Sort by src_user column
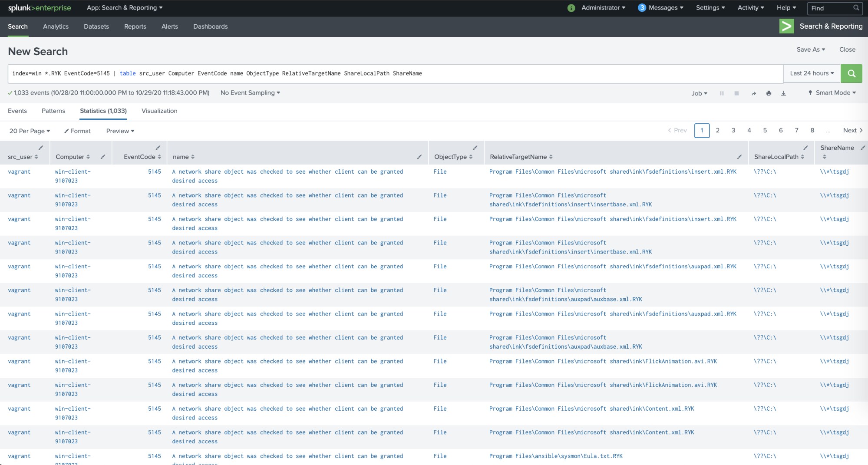The height and width of the screenshot is (465, 868). coord(23,157)
